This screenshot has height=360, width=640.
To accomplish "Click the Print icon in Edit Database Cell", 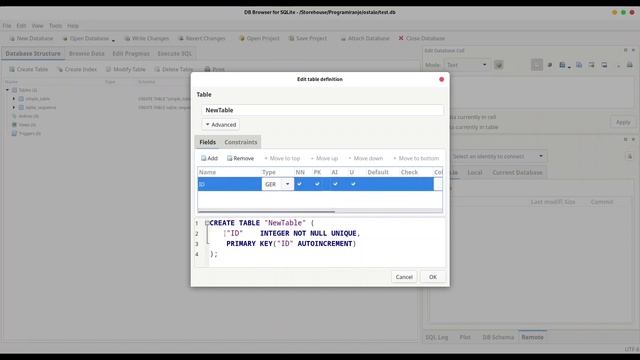I will pos(629,65).
